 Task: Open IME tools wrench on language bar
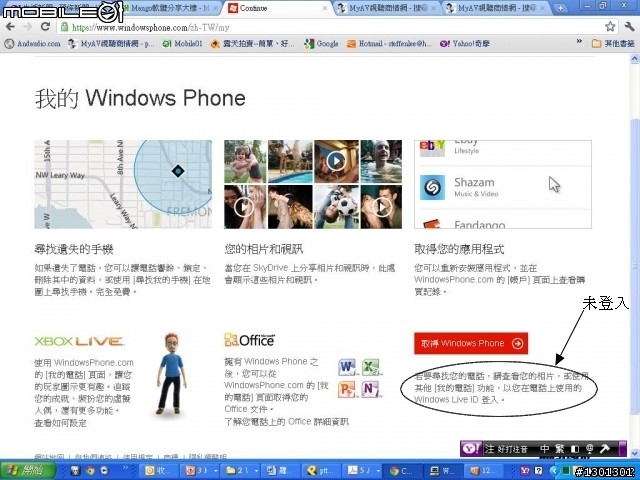point(604,449)
